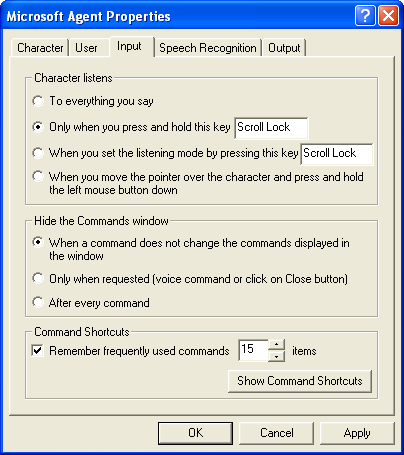Viewport: 404px width, 455px height.
Task: Go to Speech Recognition tab
Action: pyautogui.click(x=208, y=48)
